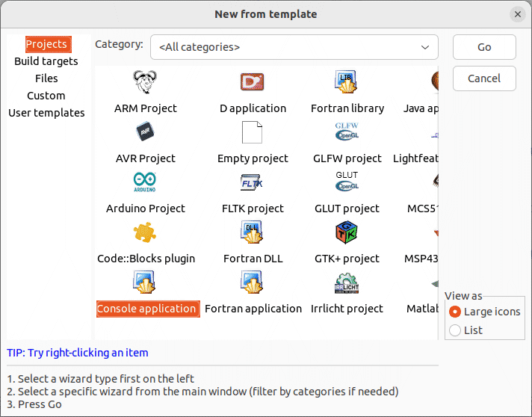This screenshot has height=417, width=532.
Task: Choose the D application template icon
Action: (x=253, y=82)
